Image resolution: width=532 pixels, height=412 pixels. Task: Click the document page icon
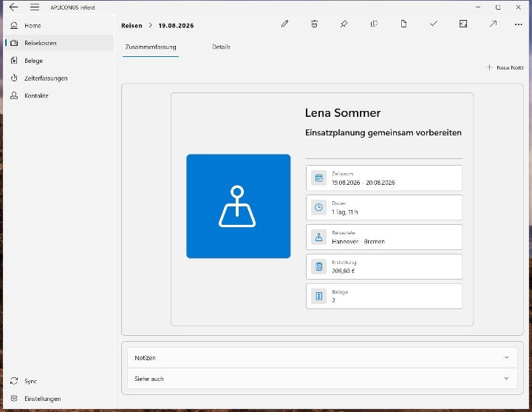click(403, 24)
